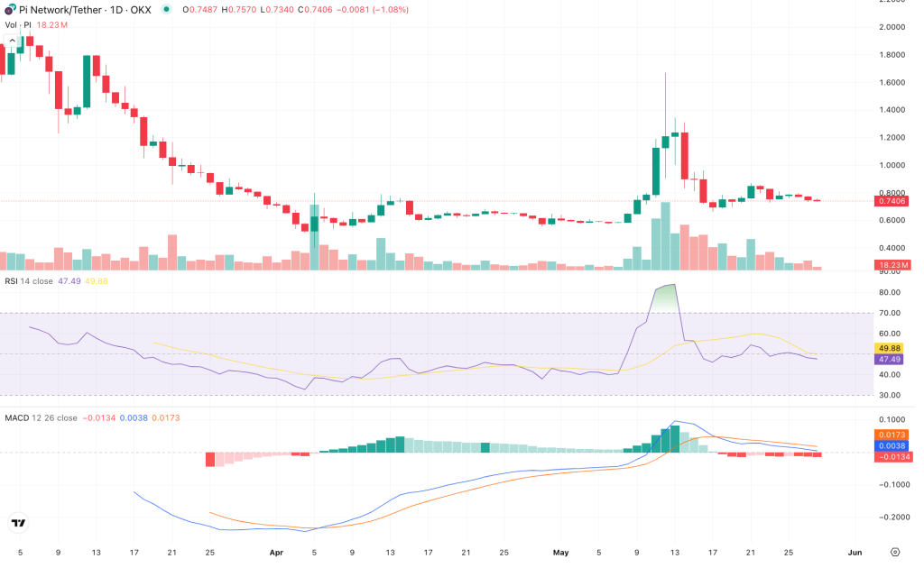
Task: Click the 0.6000 price axis label
Action: [x=892, y=220]
